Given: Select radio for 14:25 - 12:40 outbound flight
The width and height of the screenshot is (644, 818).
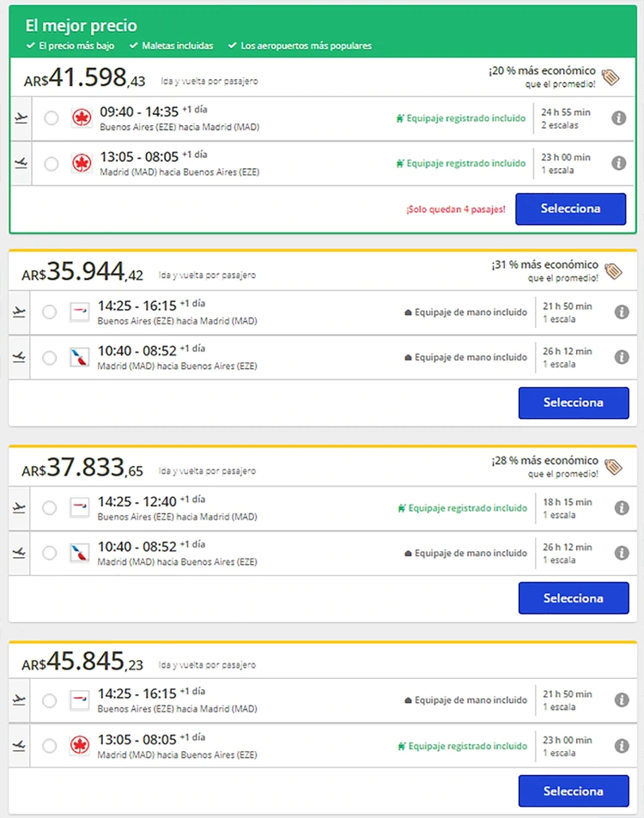Looking at the screenshot, I should (50, 508).
